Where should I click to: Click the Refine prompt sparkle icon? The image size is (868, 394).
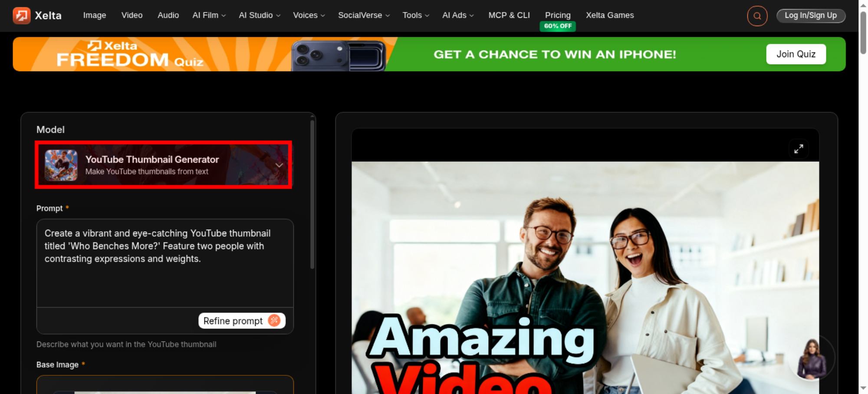click(274, 321)
